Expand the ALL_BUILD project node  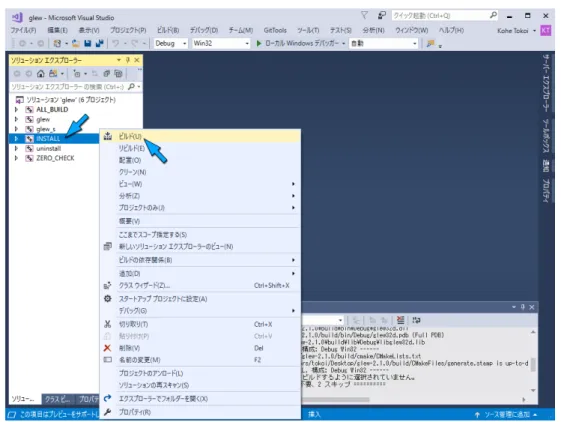pyautogui.click(x=16, y=110)
